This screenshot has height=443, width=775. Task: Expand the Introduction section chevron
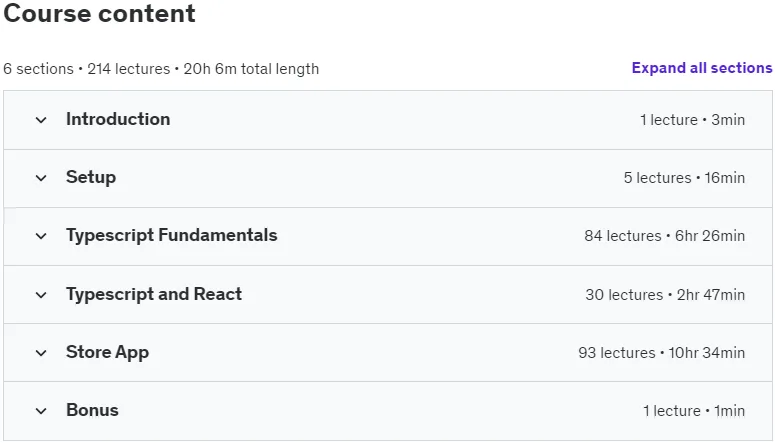(x=41, y=120)
